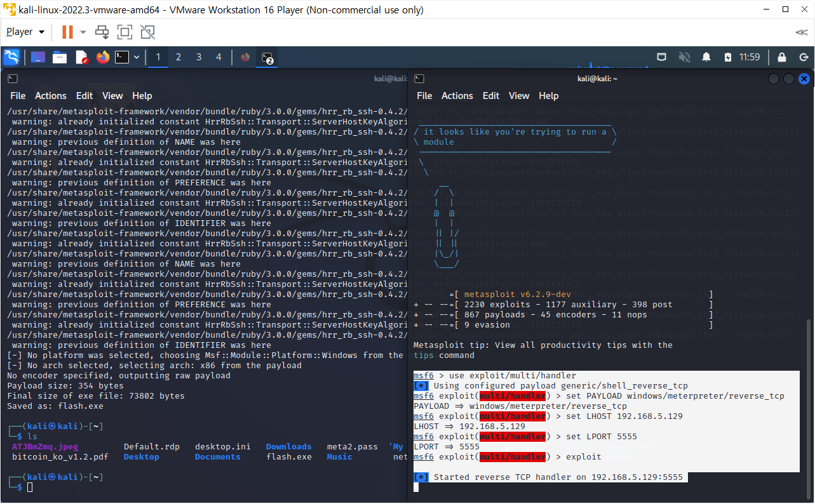Screen dimensions: 815x504
Task: Click the right terminal window's title icon
Action: tap(419, 79)
